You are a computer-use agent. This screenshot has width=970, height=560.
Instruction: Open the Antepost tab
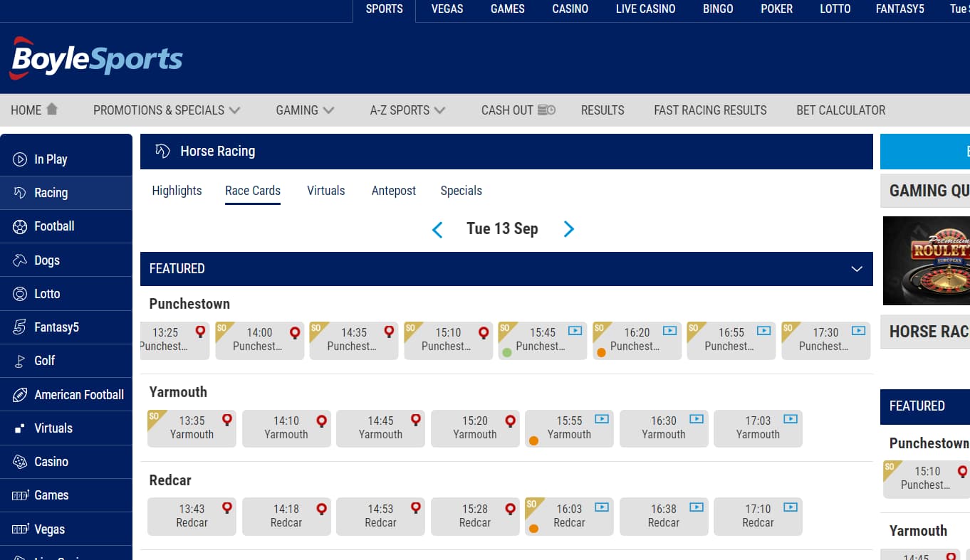394,191
